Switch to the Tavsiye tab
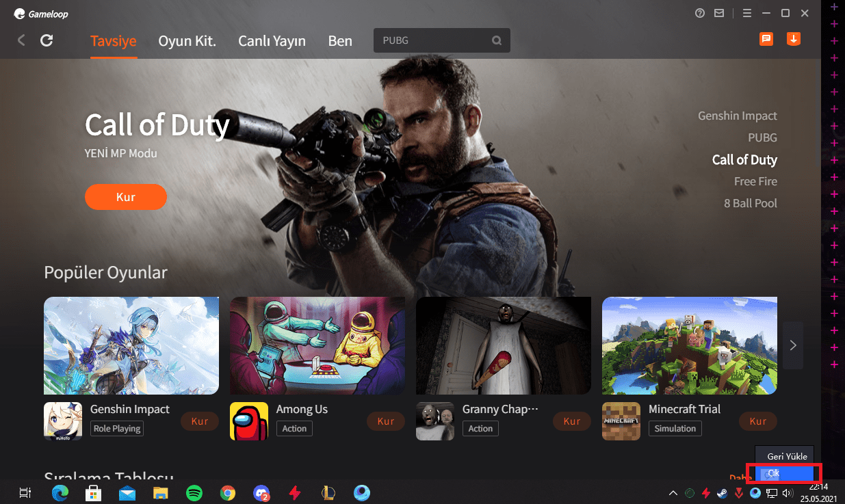The width and height of the screenshot is (845, 504). click(114, 40)
